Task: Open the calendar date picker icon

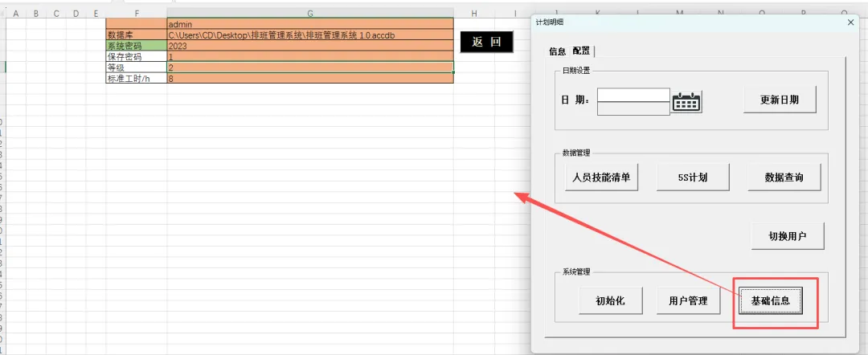Action: pyautogui.click(x=686, y=102)
